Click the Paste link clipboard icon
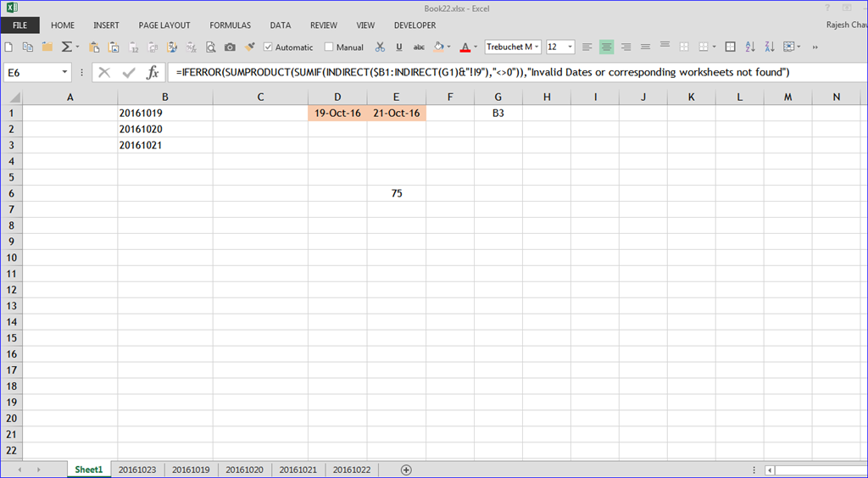The width and height of the screenshot is (868, 478). [x=153, y=47]
